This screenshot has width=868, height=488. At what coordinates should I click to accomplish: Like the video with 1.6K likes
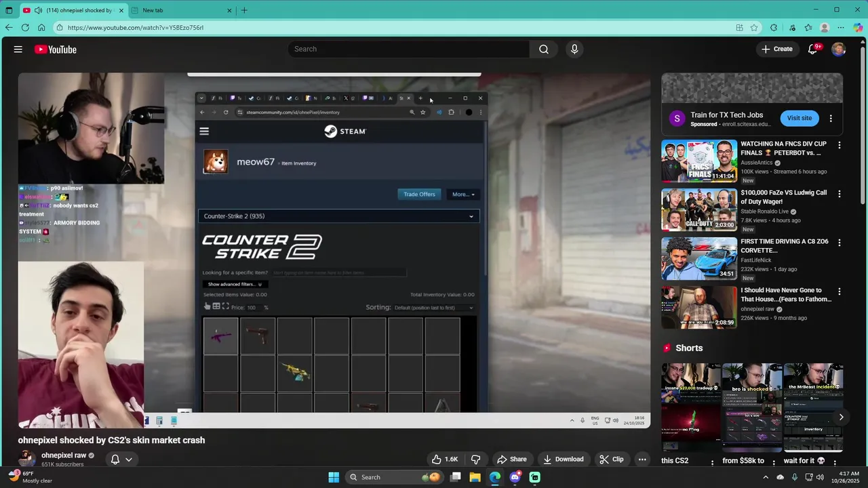pyautogui.click(x=445, y=459)
